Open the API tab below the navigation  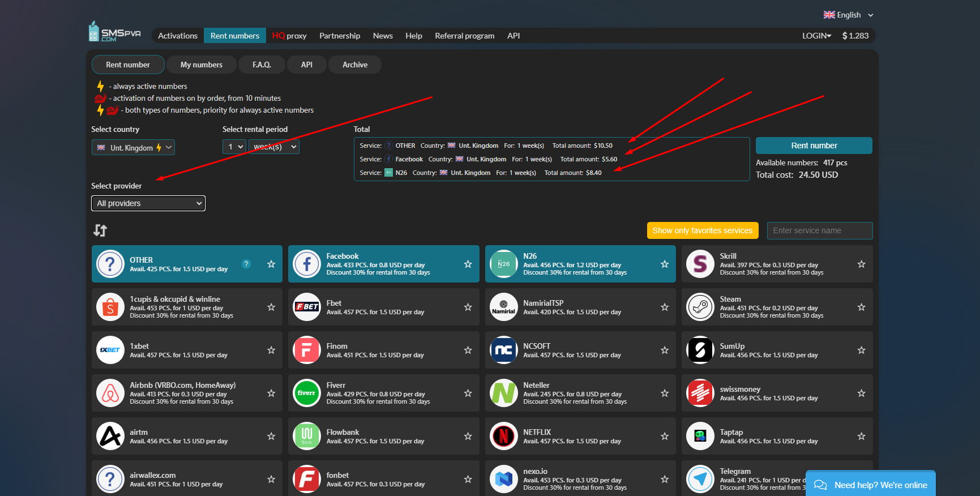click(x=307, y=65)
